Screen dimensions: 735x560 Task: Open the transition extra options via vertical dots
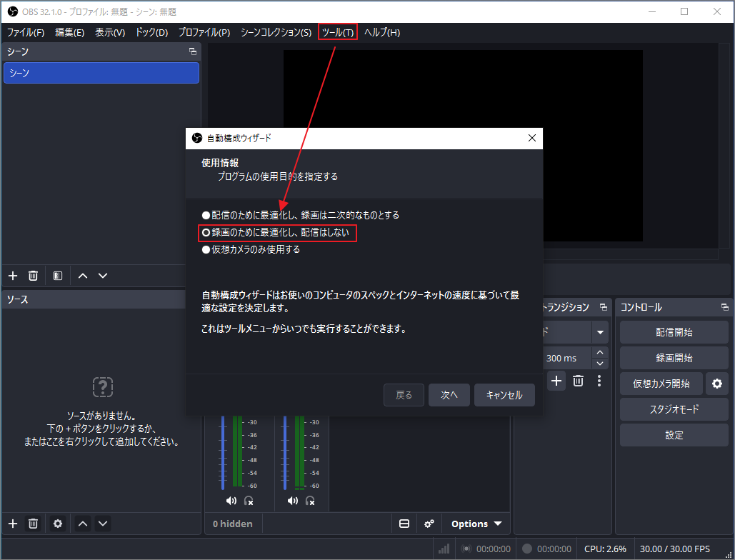(x=599, y=381)
